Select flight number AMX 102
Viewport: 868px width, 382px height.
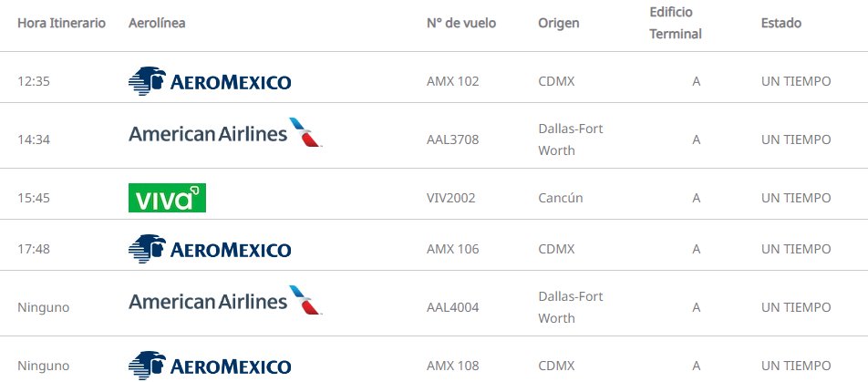tap(452, 81)
